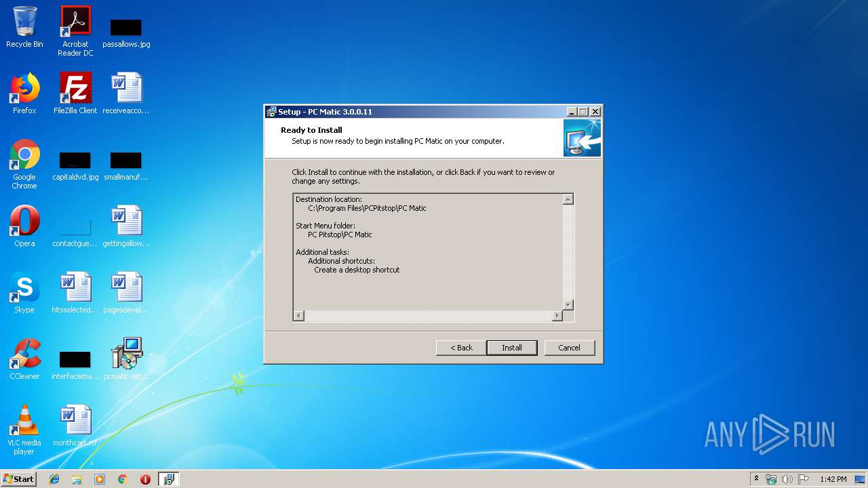Go back with the < Back button

point(461,348)
